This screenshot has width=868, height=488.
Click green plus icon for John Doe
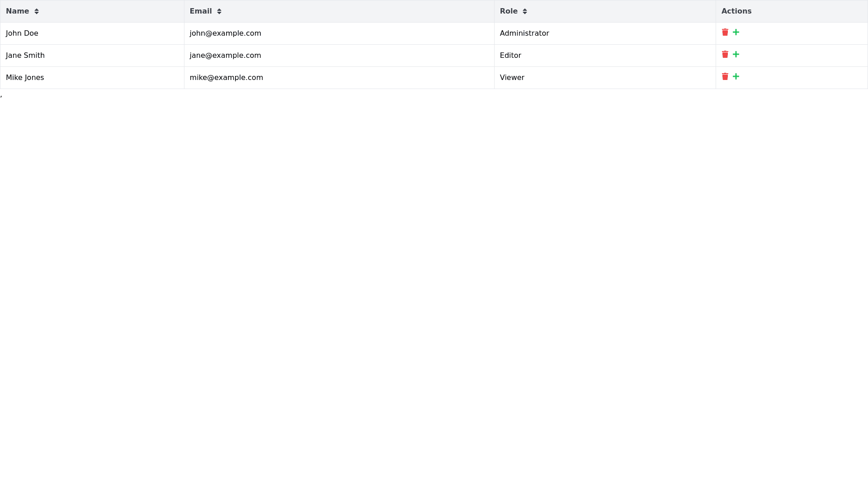[736, 32]
